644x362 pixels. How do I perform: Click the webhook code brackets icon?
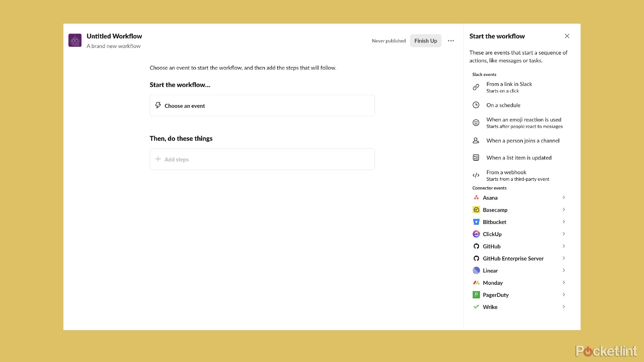click(x=476, y=175)
